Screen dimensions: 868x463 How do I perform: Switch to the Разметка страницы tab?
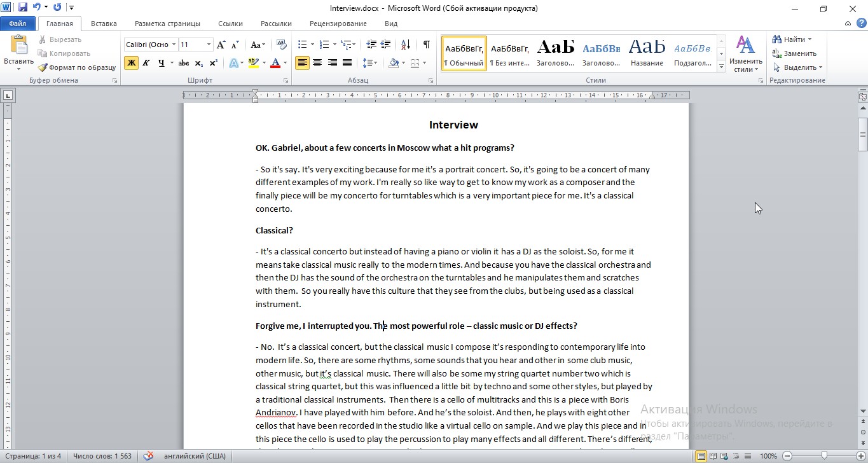167,24
